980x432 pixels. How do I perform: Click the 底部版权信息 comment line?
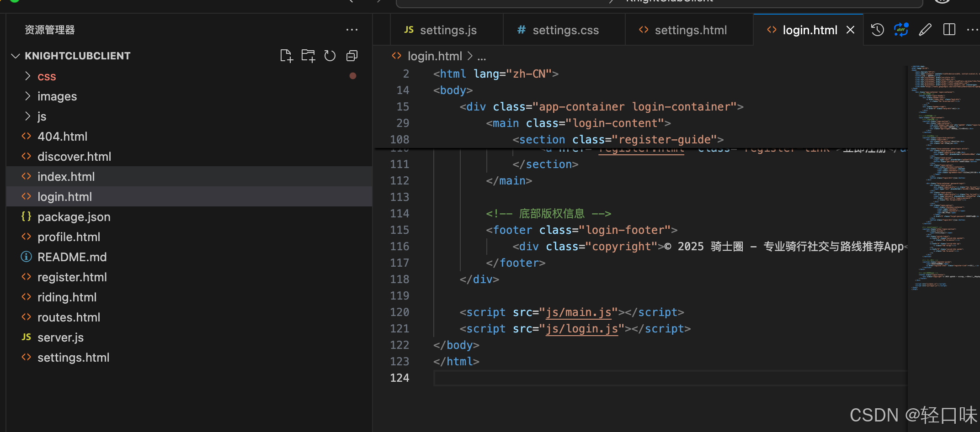pos(549,214)
